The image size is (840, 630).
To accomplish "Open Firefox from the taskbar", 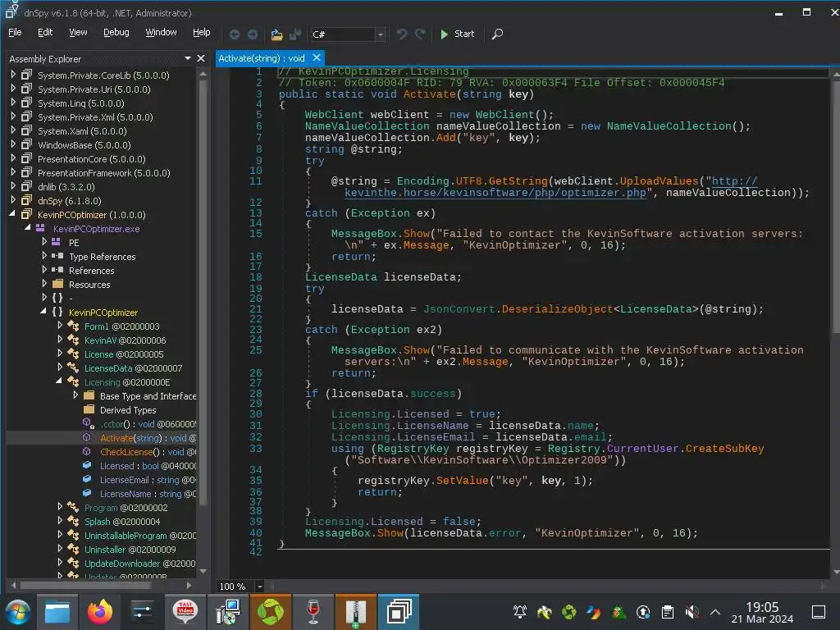I will tap(99, 611).
